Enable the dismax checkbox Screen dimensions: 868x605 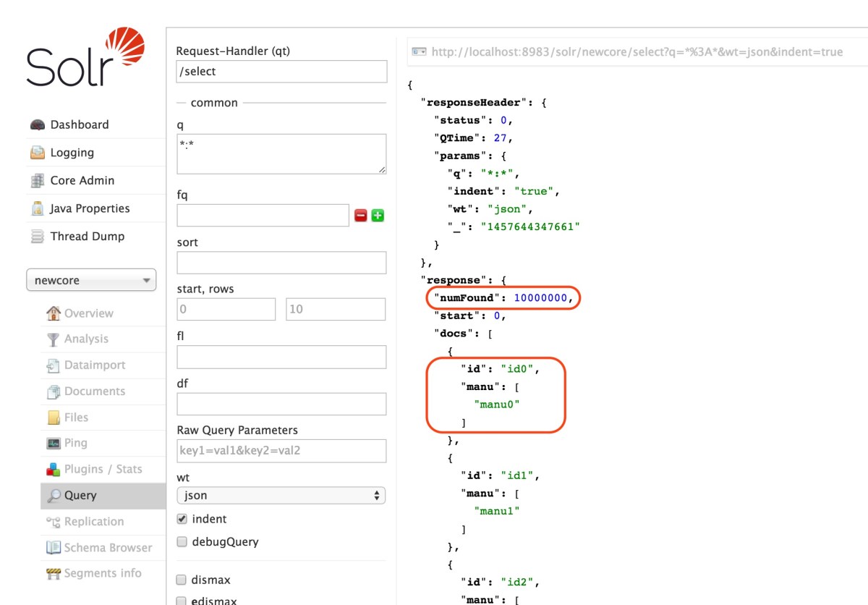pos(182,580)
